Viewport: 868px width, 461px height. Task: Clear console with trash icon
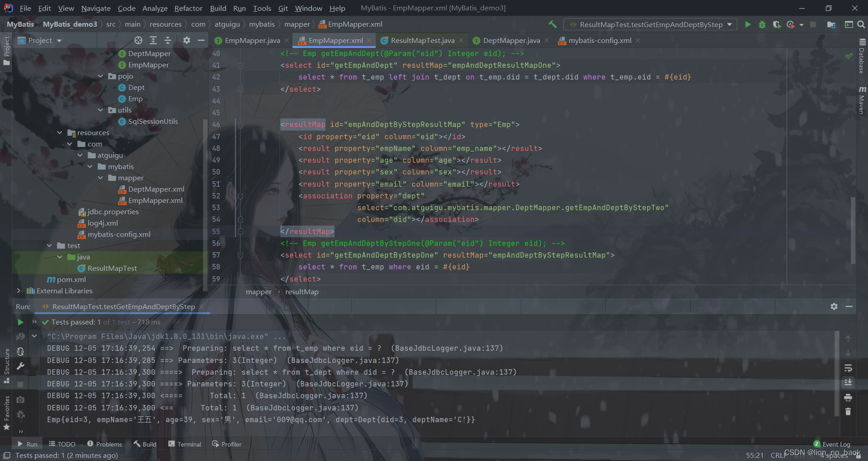coord(848,412)
